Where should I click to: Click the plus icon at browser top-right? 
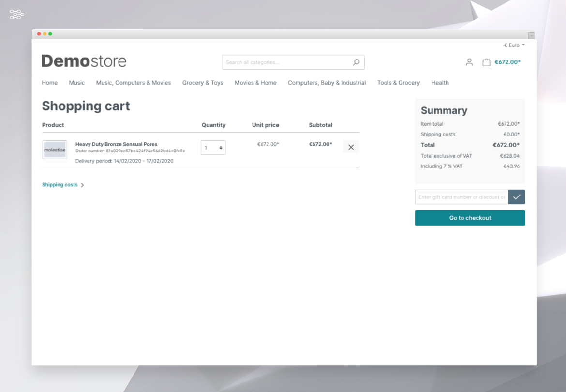[531, 35]
